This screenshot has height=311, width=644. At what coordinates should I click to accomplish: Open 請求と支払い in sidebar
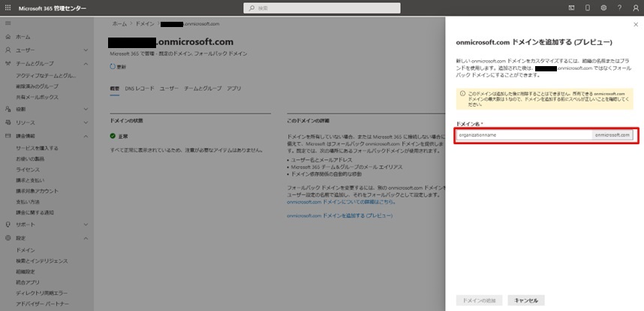click(x=30, y=180)
